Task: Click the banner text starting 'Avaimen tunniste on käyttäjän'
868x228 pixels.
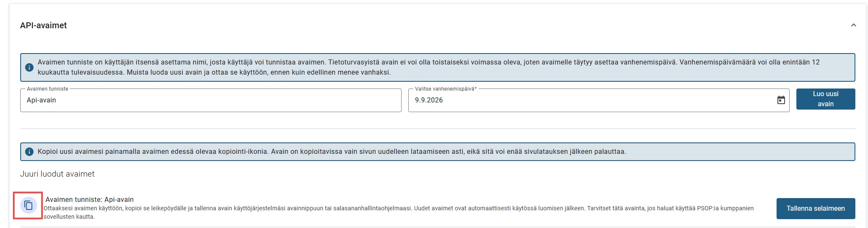Action: (x=429, y=67)
